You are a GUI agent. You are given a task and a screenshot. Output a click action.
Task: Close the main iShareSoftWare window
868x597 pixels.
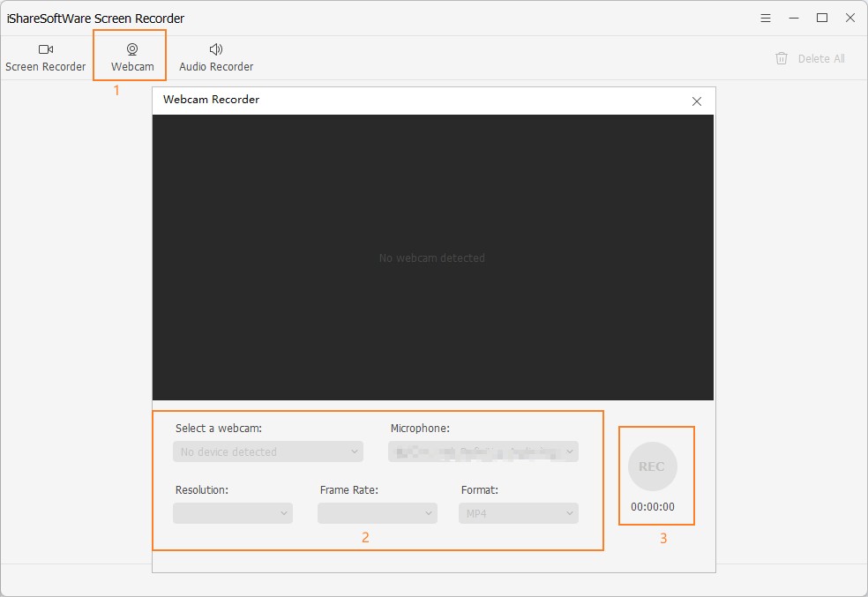coord(850,18)
